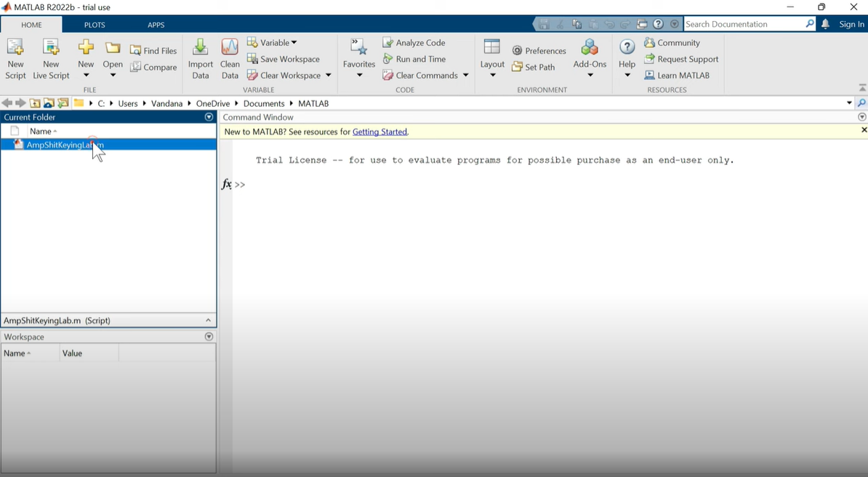Click the Favorites star icon

pyautogui.click(x=359, y=47)
